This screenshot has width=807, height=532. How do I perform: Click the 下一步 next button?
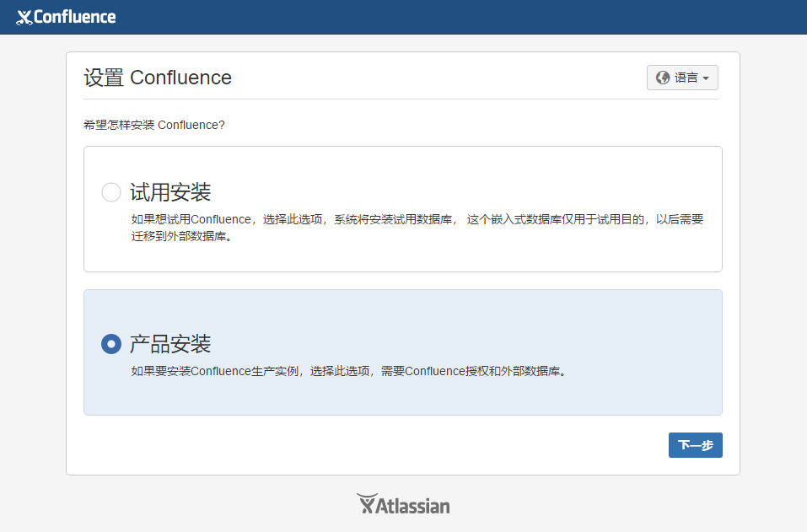point(696,445)
